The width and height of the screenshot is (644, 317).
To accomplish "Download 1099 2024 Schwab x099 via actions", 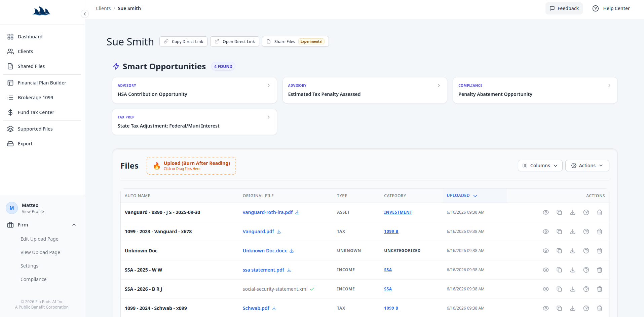I will [573, 308].
